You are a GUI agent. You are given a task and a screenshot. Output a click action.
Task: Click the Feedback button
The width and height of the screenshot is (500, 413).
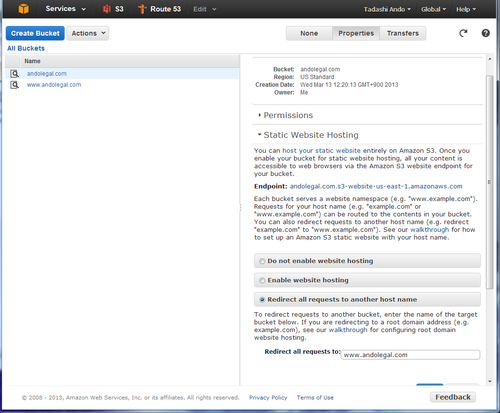[453, 397]
